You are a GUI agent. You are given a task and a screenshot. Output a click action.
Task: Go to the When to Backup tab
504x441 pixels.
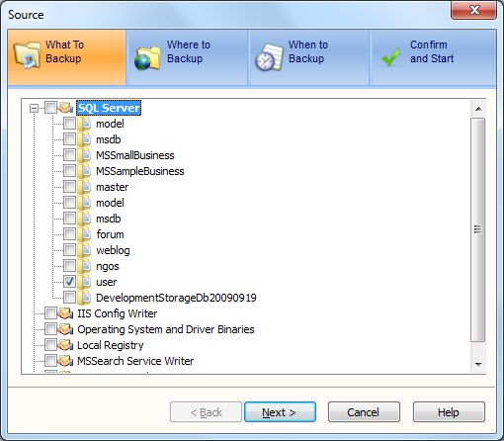309,57
